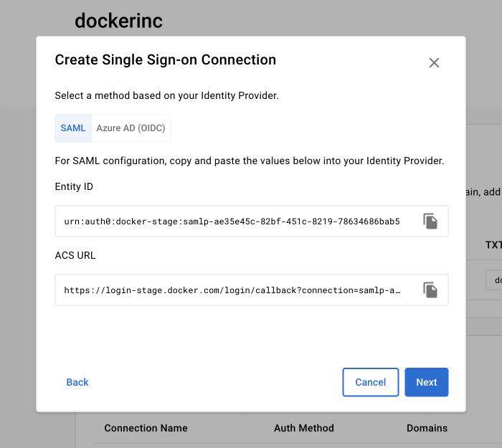Click the Auth Method column header
Viewport: 502px width, 448px height.
pyautogui.click(x=303, y=428)
